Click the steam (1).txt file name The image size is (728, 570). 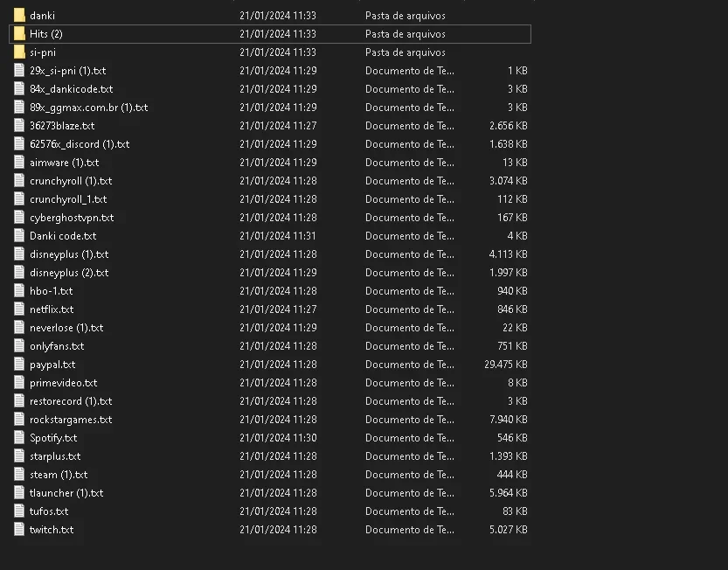pyautogui.click(x=59, y=475)
